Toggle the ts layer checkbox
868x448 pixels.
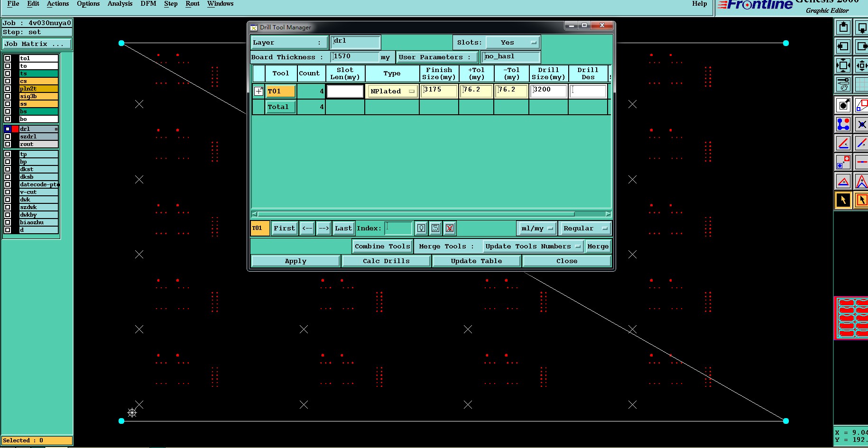click(x=8, y=73)
